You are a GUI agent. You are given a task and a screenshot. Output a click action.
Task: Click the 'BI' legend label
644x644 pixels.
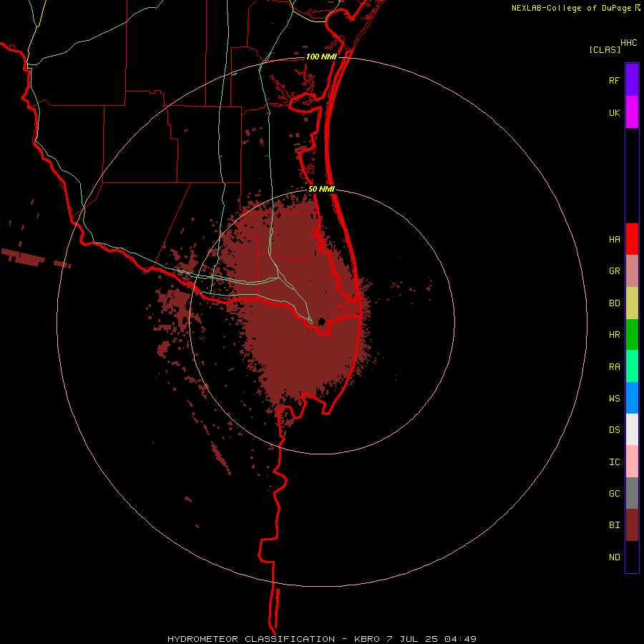click(614, 525)
